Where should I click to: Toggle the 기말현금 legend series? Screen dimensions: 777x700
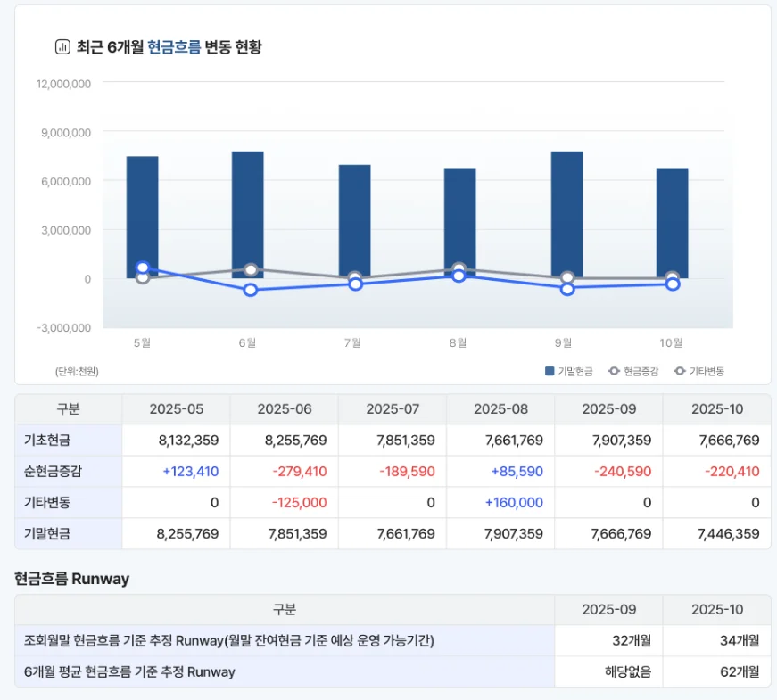pyautogui.click(x=568, y=371)
